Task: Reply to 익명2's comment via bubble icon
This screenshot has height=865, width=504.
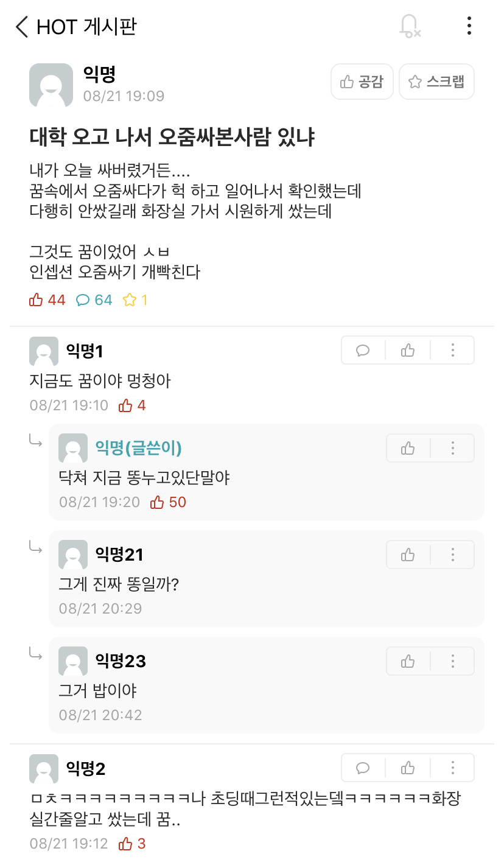Action: point(363,768)
